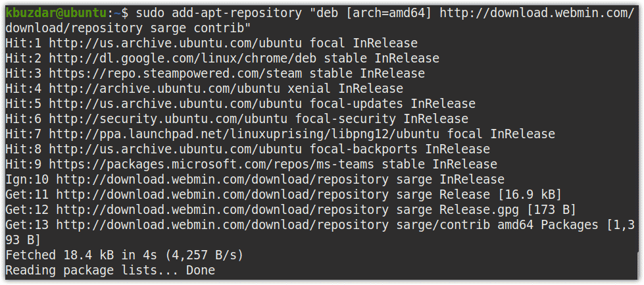This screenshot has width=644, height=285.
Task: Click the packages.microsoft.com ms-teams URL
Action: [x=212, y=165]
